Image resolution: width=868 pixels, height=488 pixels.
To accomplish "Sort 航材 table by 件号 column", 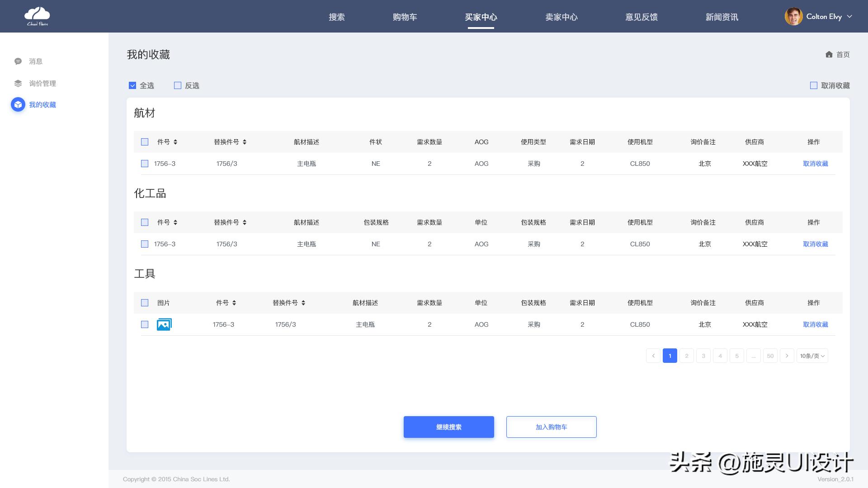I will pyautogui.click(x=175, y=142).
